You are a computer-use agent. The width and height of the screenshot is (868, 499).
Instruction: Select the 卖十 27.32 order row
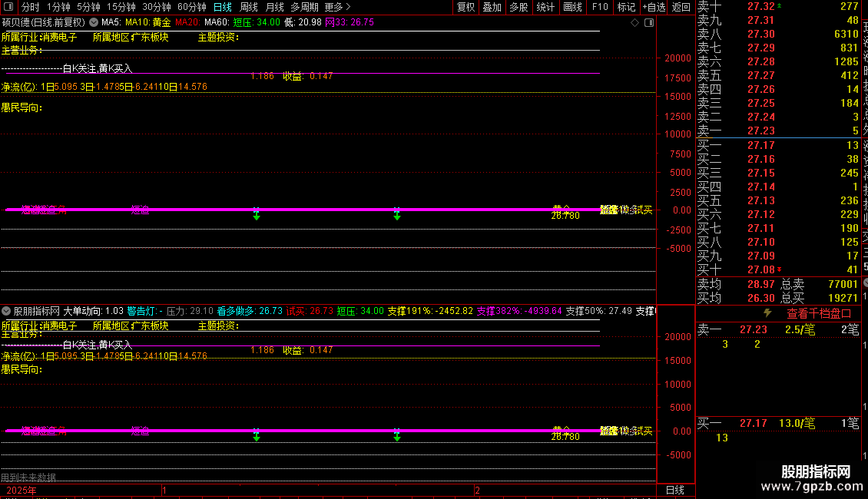[778, 6]
